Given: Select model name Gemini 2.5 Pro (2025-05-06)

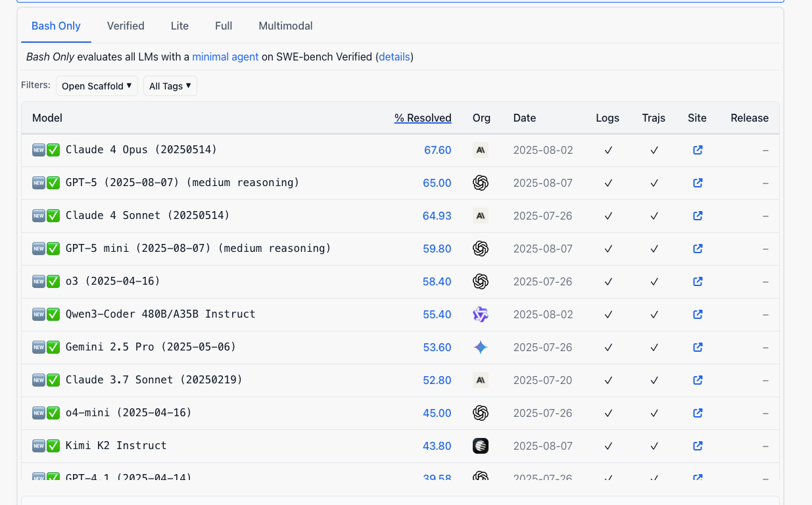Looking at the screenshot, I should (151, 347).
